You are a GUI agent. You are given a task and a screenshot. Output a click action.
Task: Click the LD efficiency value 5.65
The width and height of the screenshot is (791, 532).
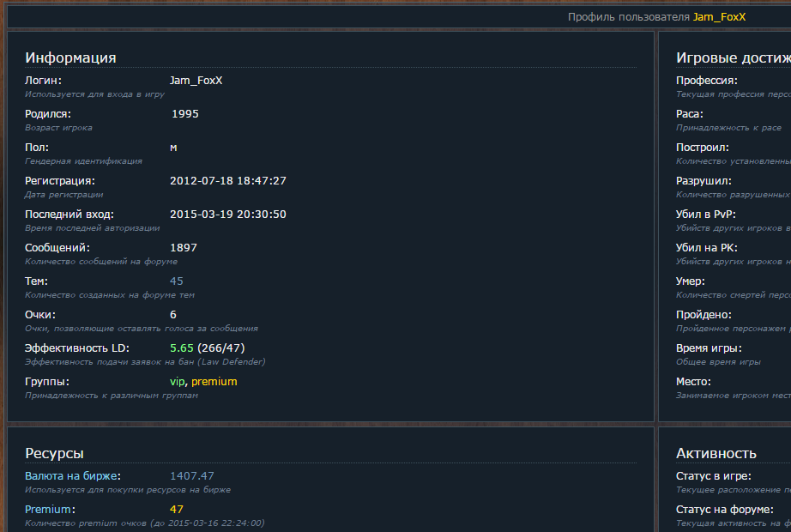tap(182, 348)
